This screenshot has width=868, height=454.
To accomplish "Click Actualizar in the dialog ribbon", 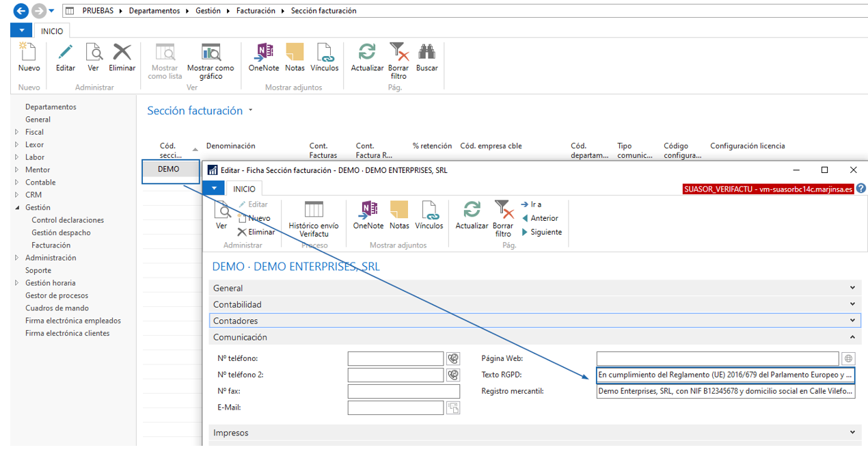I will pos(472,210).
